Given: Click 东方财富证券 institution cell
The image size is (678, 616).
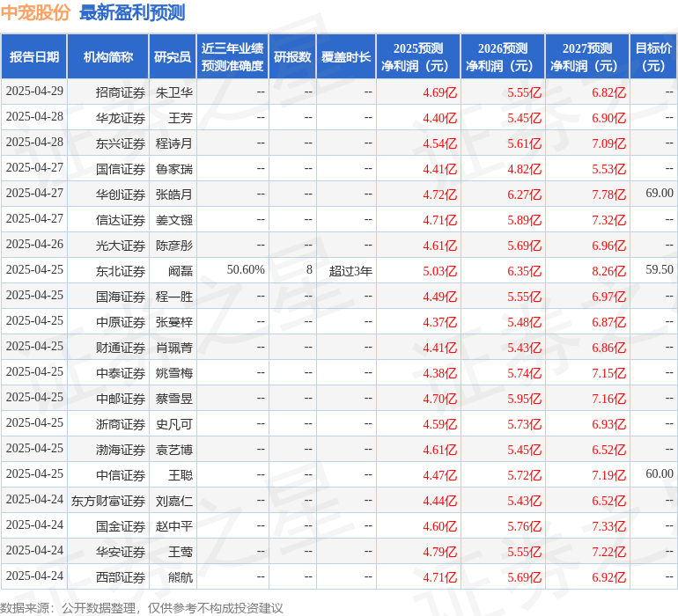Looking at the screenshot, I should pos(108,501).
